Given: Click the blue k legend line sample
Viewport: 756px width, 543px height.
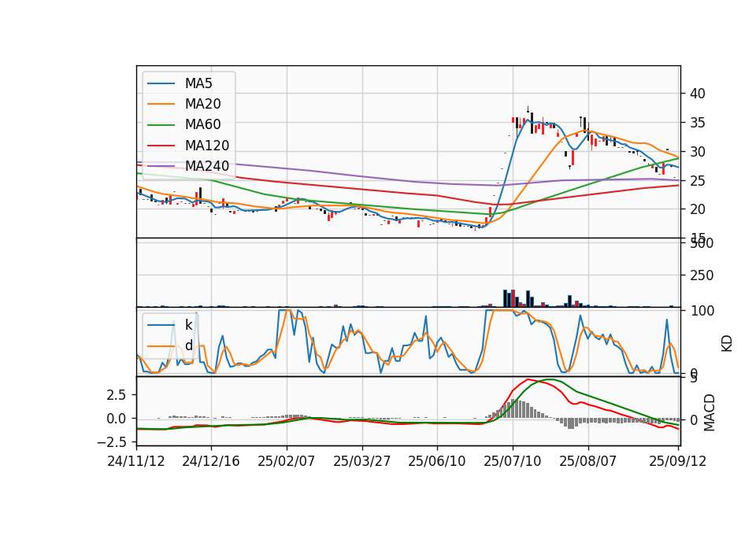Looking at the screenshot, I should click(161, 325).
